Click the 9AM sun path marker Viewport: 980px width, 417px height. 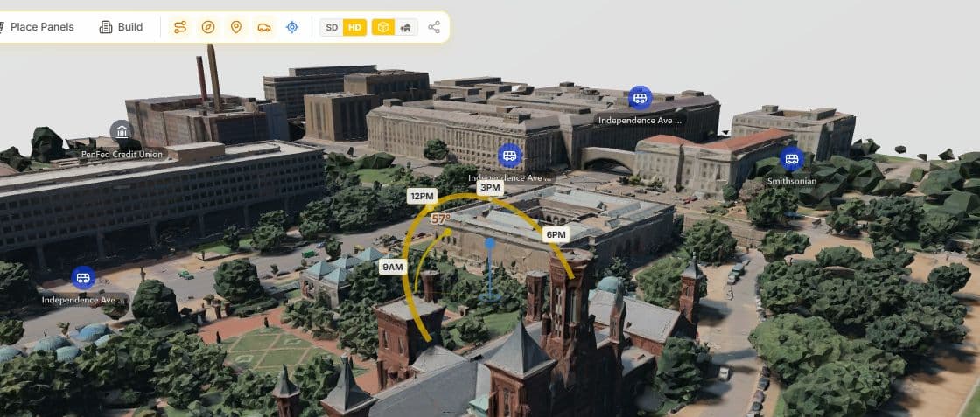pos(393,268)
